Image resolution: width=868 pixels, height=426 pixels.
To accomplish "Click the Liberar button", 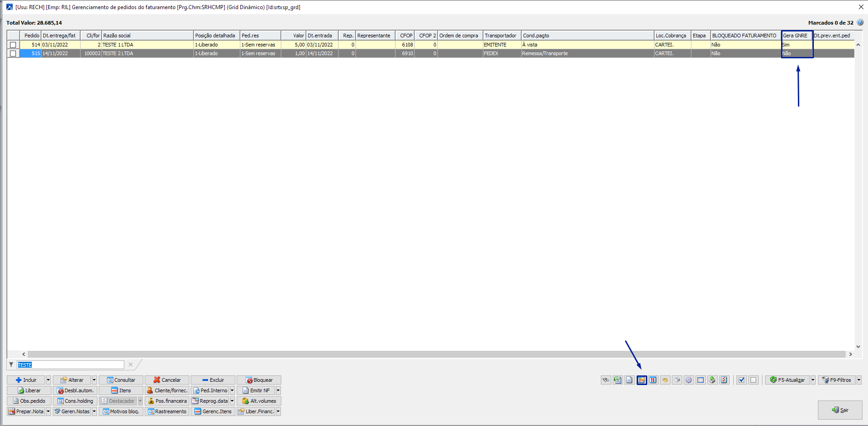I will tap(29, 390).
